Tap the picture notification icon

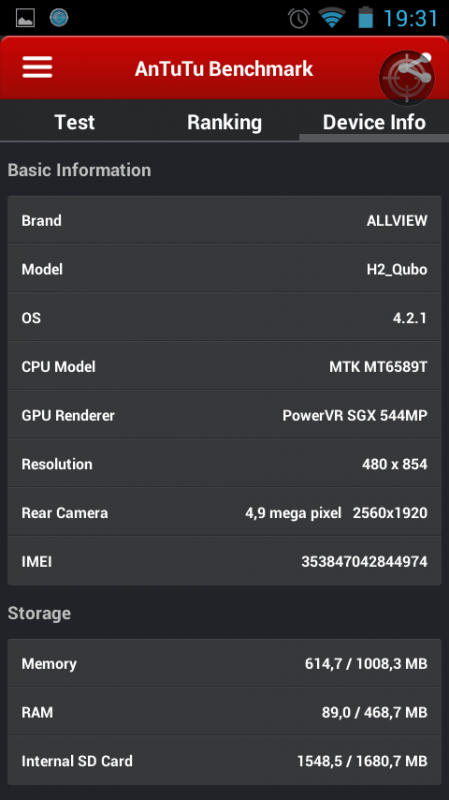[x=25, y=18]
